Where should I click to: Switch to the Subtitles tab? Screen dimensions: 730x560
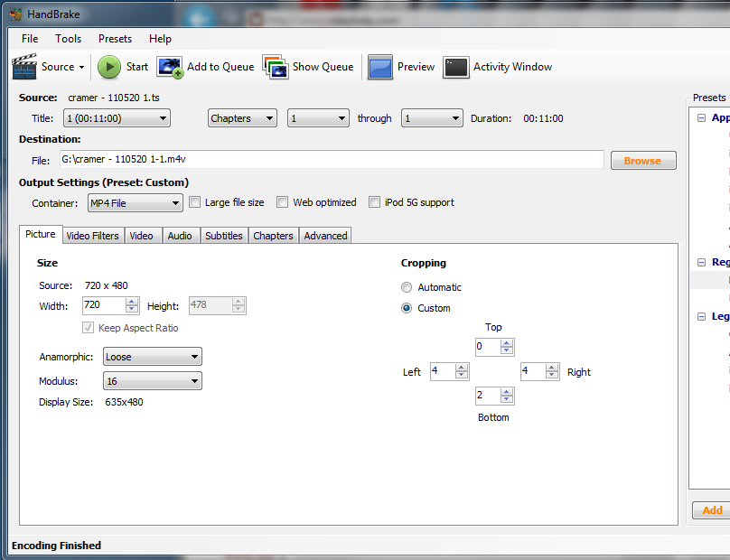[224, 236]
